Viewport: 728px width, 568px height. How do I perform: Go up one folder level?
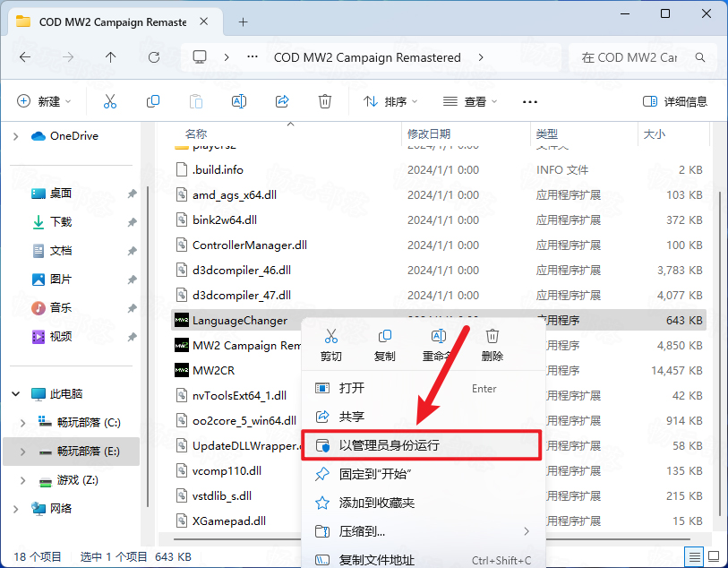tap(110, 57)
